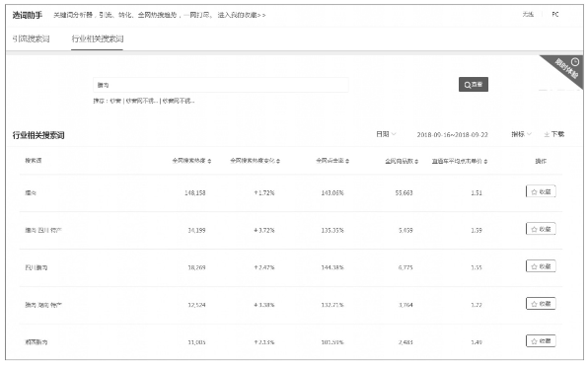Favorite the row with 148,158
Viewport: 588px width, 367px height.
click(x=541, y=191)
